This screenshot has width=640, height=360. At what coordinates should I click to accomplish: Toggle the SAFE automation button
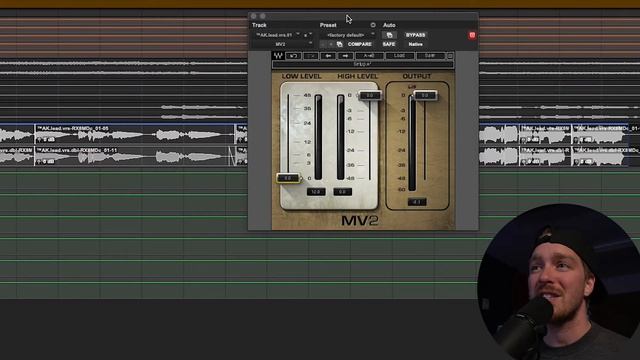(389, 44)
